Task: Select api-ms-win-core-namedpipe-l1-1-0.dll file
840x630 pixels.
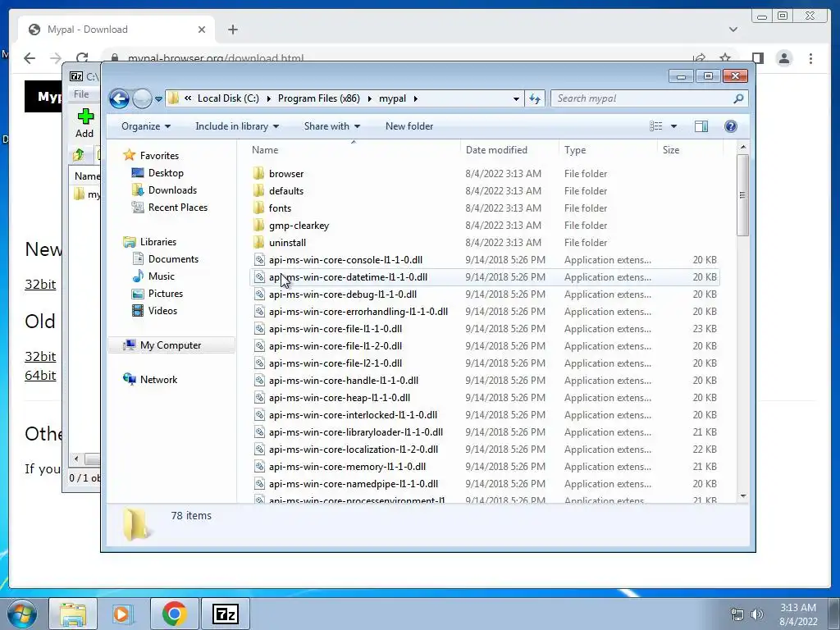Action: click(x=353, y=484)
